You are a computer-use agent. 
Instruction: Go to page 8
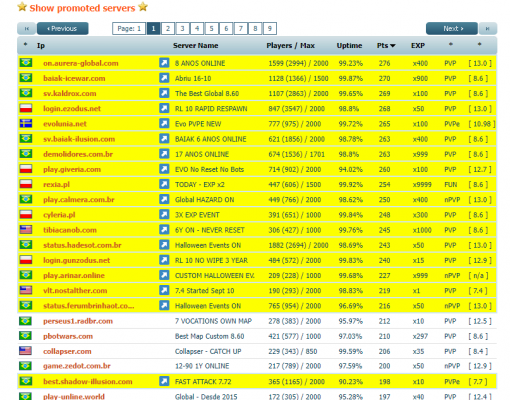pos(255,29)
